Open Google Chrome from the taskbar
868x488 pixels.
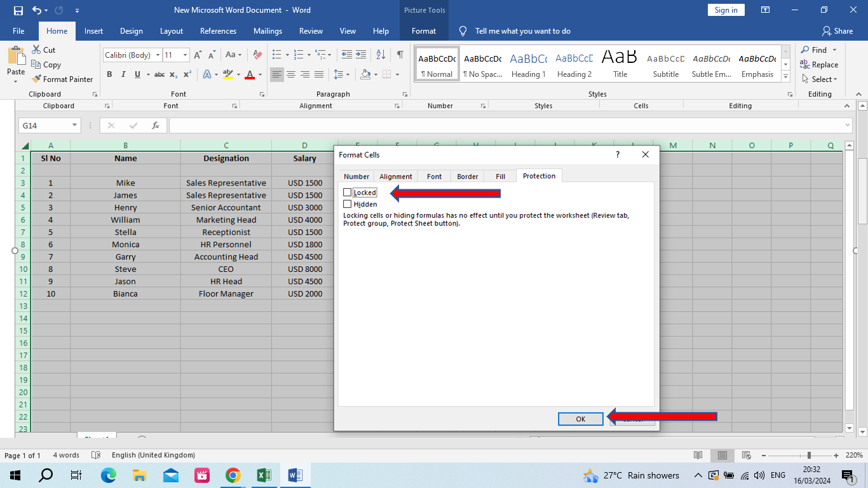point(233,475)
